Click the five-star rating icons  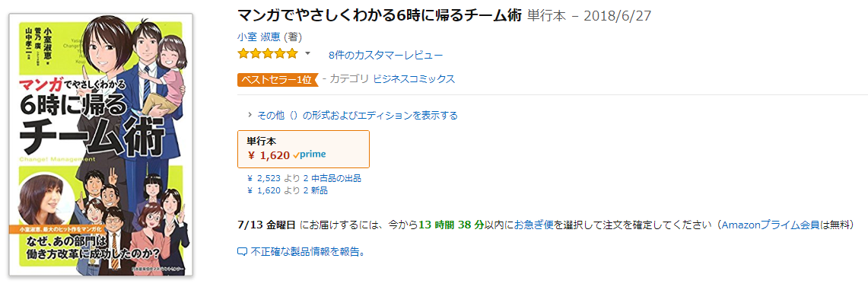point(268,54)
